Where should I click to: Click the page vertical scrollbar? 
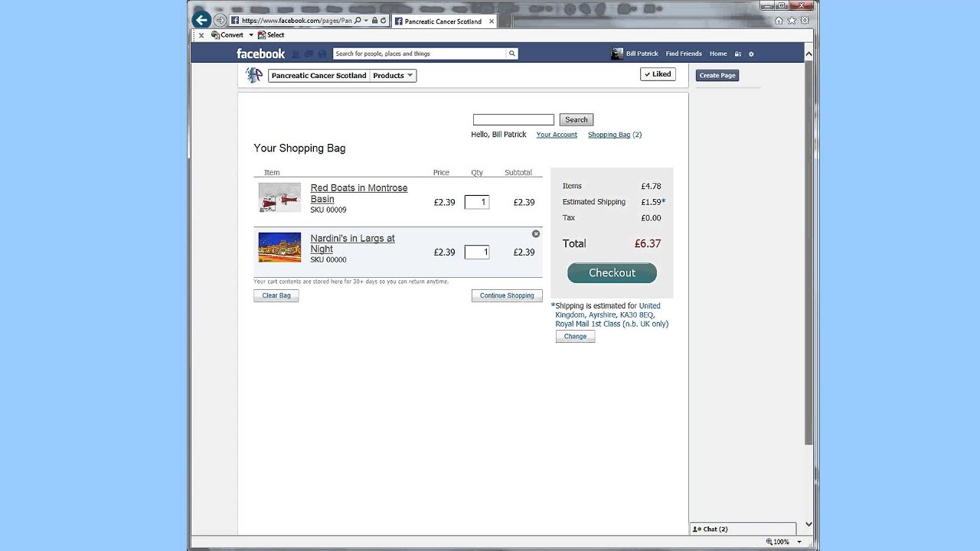[808, 253]
